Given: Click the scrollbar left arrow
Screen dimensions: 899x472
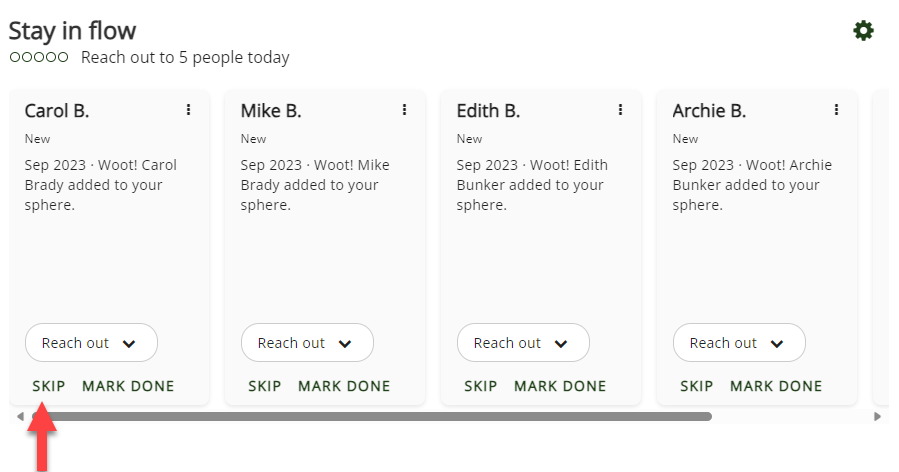Looking at the screenshot, I should pos(20,416).
